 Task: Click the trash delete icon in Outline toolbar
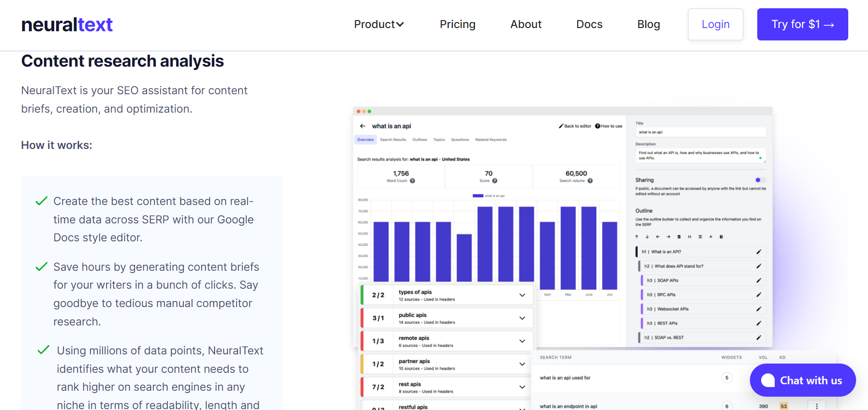tap(679, 237)
